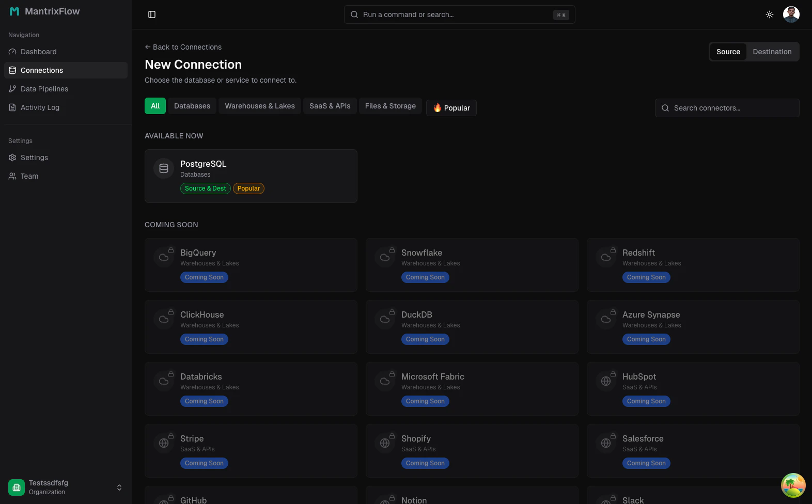Click the Azure Synapse cloud icon
Screen dimensions: 812x504
606,319
